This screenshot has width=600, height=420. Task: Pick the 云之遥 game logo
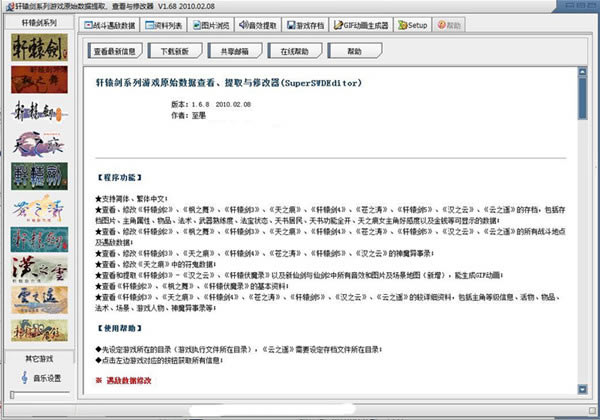coord(38,305)
